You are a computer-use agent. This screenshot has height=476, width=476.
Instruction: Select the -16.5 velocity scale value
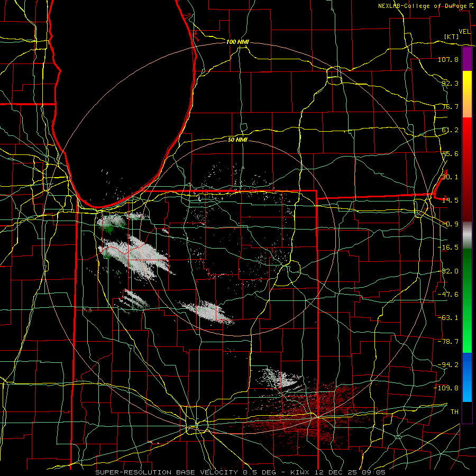[x=448, y=248]
